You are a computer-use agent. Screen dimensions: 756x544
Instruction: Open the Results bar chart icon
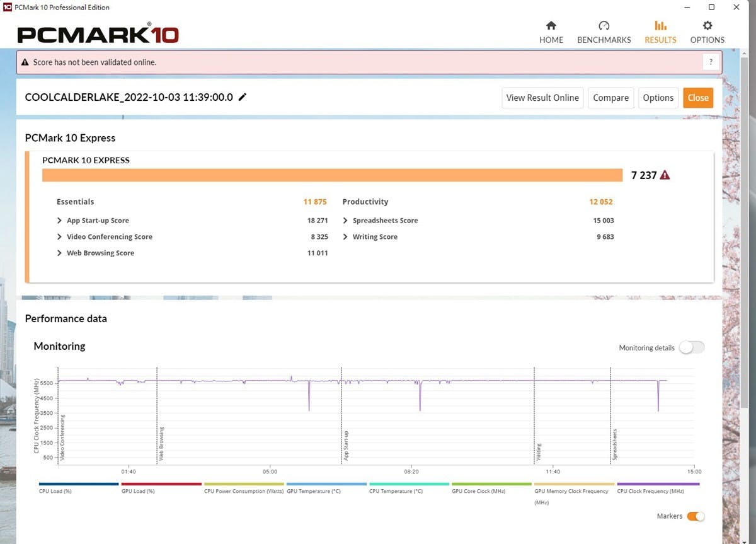pos(660,26)
